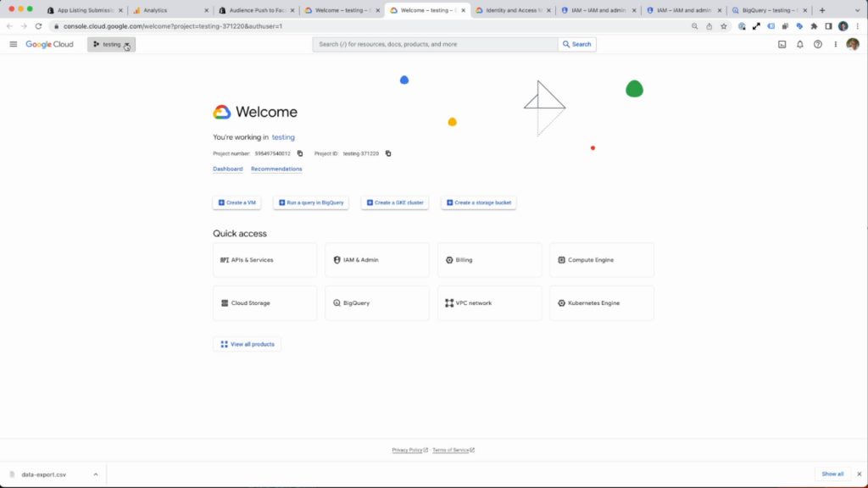
Task: Open the data-export.csv download
Action: tap(43, 474)
